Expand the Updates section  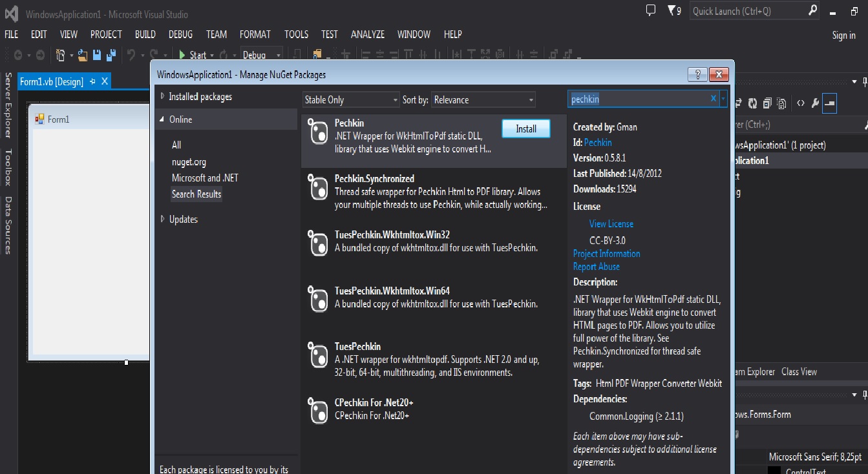click(x=162, y=220)
